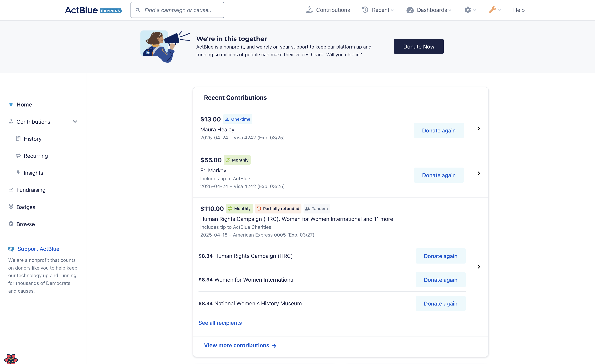Screen dimensions: 595x364
Task: Click the Badges medal icon
Action: pos(11,207)
